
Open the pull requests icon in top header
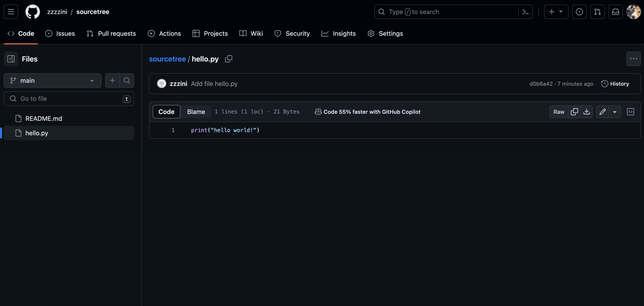tap(597, 12)
